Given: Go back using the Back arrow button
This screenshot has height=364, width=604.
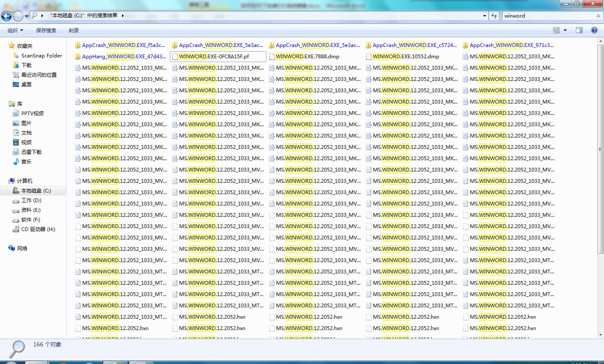Looking at the screenshot, I should 7,16.
